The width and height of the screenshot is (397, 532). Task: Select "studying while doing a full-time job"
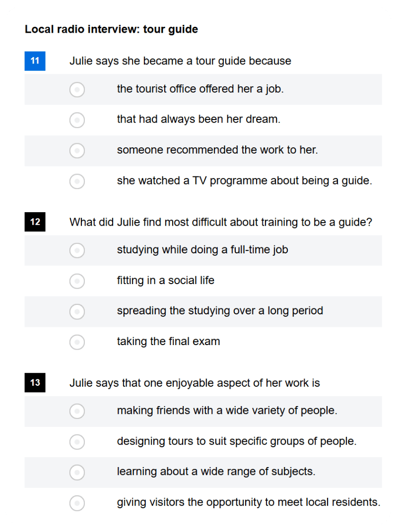[x=77, y=251]
